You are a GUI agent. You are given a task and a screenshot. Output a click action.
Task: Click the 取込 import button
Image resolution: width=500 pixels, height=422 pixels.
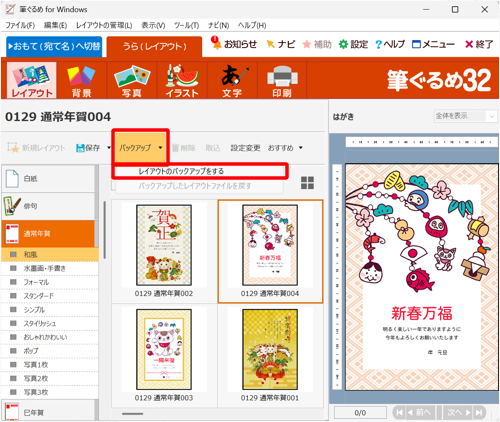point(213,148)
